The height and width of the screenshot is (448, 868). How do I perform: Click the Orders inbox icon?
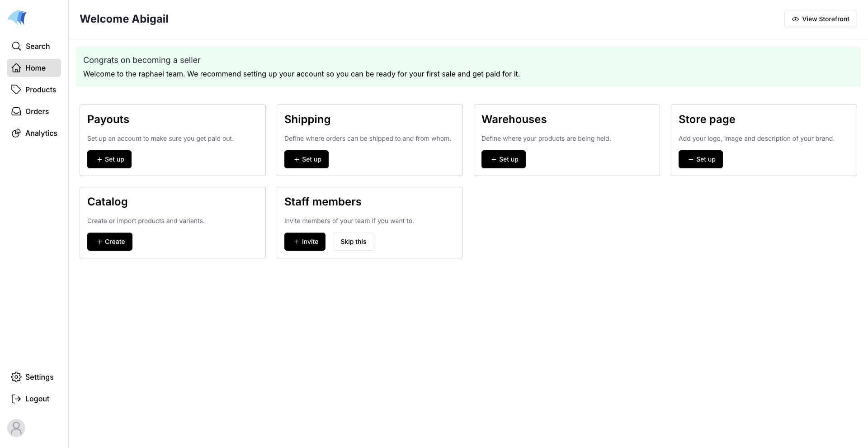pyautogui.click(x=16, y=111)
